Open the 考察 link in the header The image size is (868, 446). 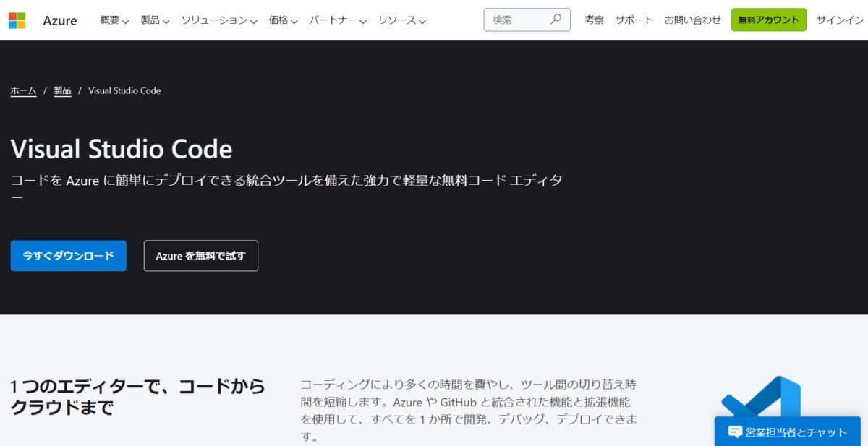[594, 20]
